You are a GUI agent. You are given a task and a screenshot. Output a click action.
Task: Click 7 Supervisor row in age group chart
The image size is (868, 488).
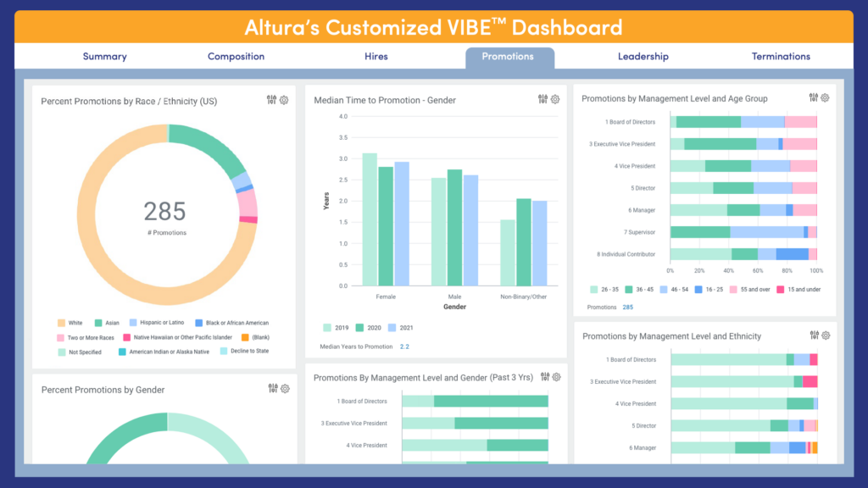click(639, 232)
